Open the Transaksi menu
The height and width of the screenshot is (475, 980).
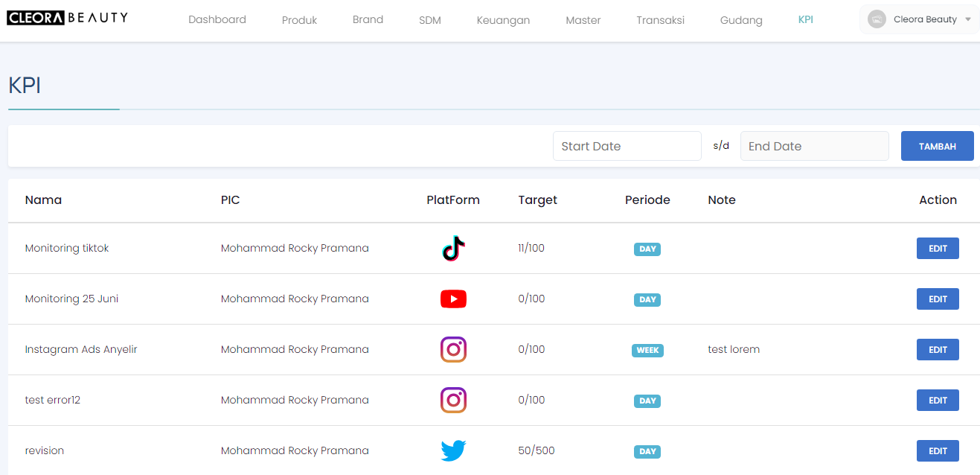660,20
